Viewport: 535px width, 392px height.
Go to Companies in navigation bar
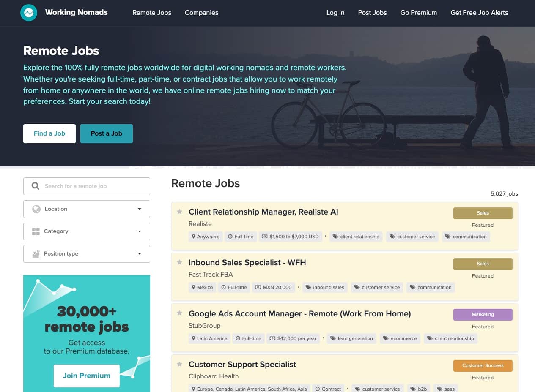pos(201,13)
